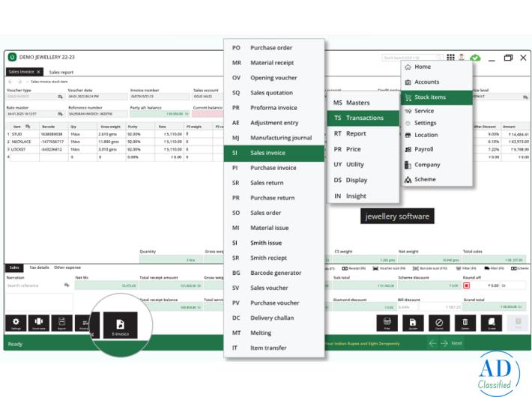
Task: Expand Sales invoice stock item breadcrumb
Action: (28, 82)
